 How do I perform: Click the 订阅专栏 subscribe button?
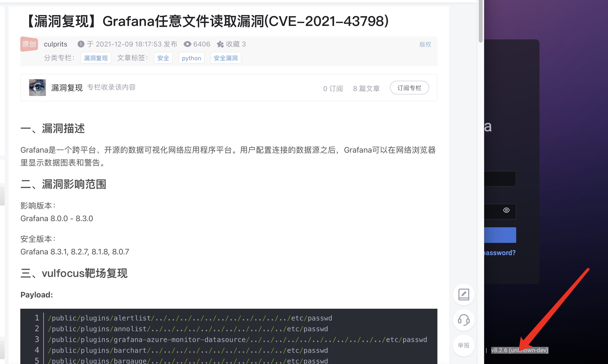pyautogui.click(x=409, y=88)
